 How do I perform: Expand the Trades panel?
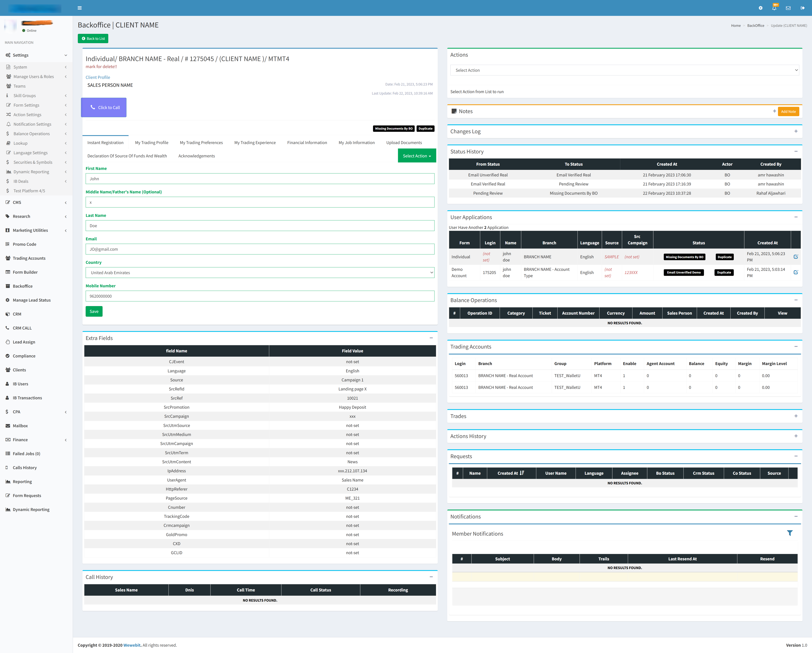[796, 416]
